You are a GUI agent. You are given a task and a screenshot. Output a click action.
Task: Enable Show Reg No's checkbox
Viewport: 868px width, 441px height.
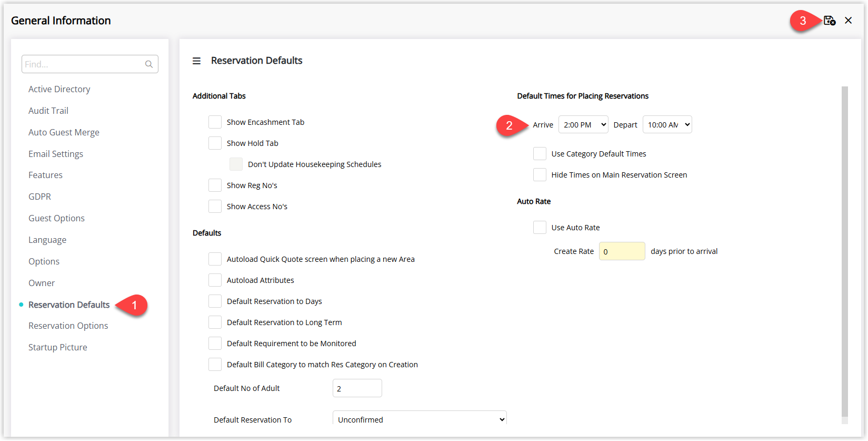coord(215,185)
